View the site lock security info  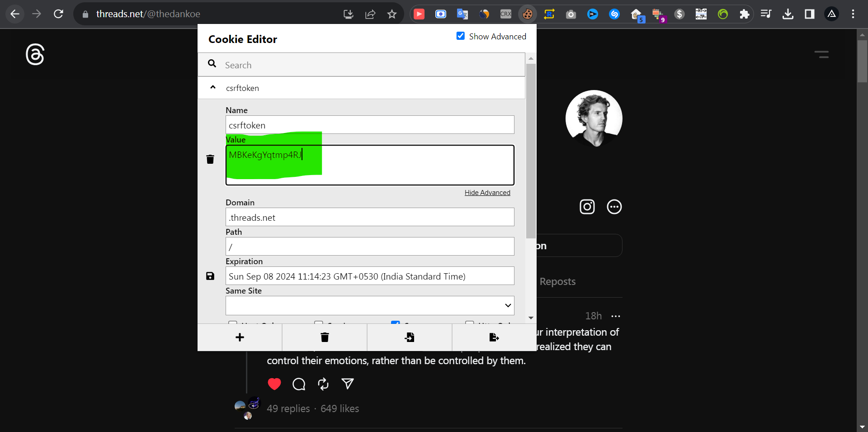pyautogui.click(x=85, y=14)
